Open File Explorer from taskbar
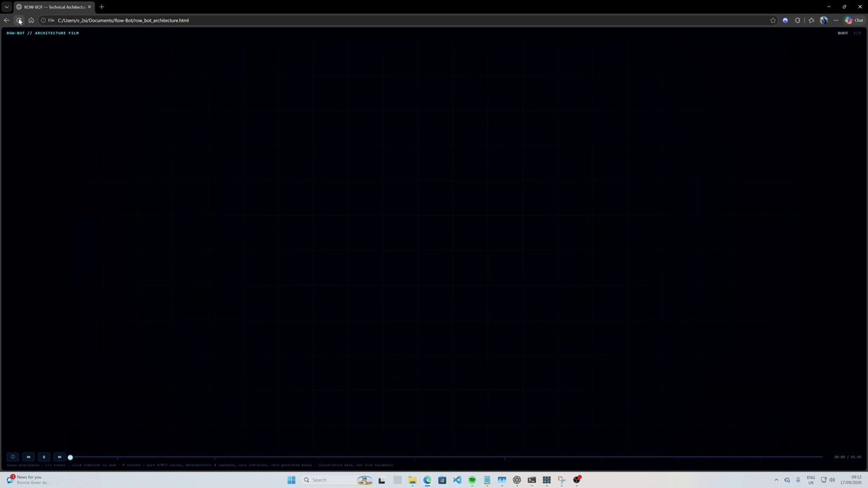 412,479
